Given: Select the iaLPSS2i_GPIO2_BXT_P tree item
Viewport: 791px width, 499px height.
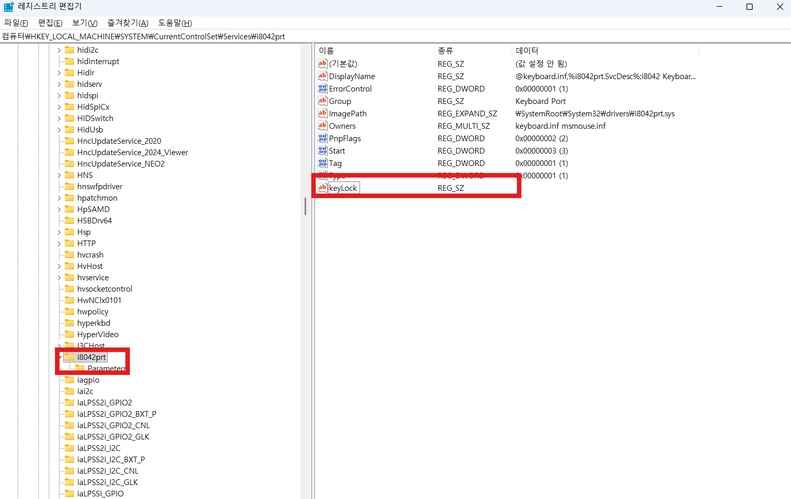Looking at the screenshot, I should (117, 414).
